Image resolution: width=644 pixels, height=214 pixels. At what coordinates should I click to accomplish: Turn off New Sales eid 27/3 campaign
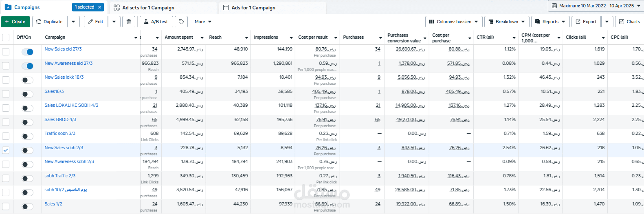click(27, 52)
